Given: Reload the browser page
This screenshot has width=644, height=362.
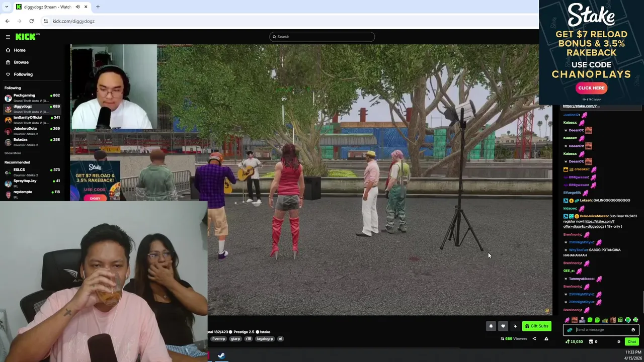Looking at the screenshot, I should click(x=31, y=21).
